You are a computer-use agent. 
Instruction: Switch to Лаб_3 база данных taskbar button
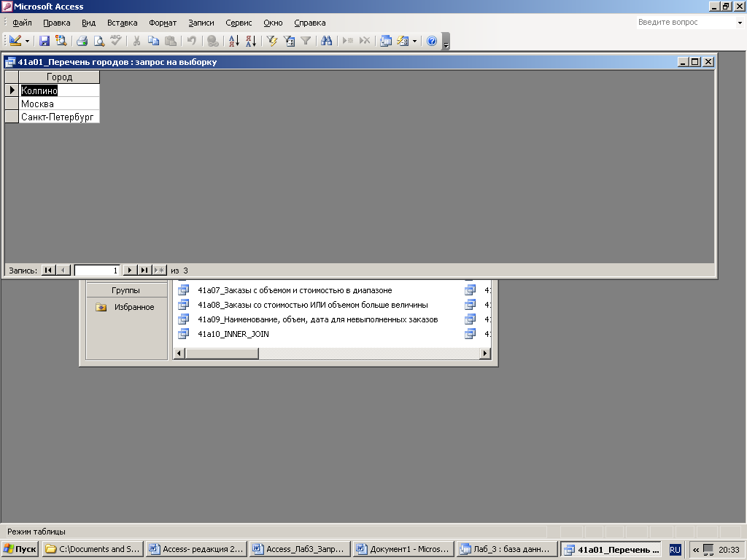click(x=507, y=549)
